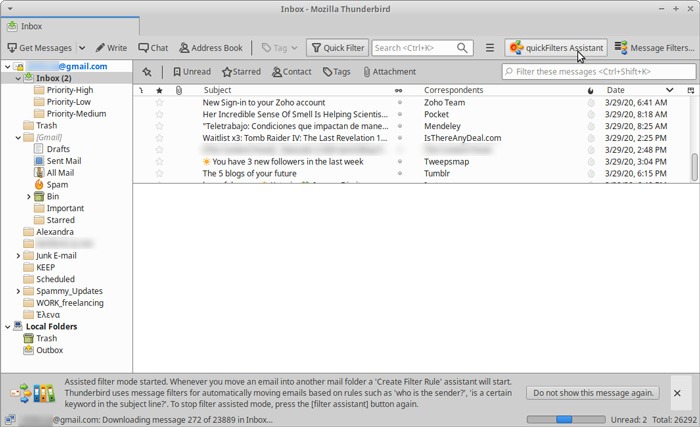
Task: Collapse the [Gmail] folder group
Action: [x=18, y=138]
